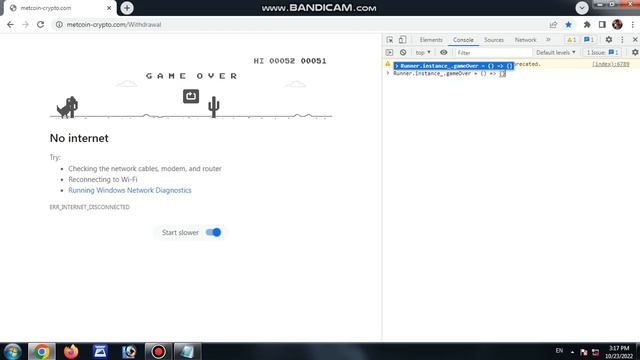This screenshot has height=360, width=640.
Task: Switch to the Console tab
Action: tap(463, 40)
